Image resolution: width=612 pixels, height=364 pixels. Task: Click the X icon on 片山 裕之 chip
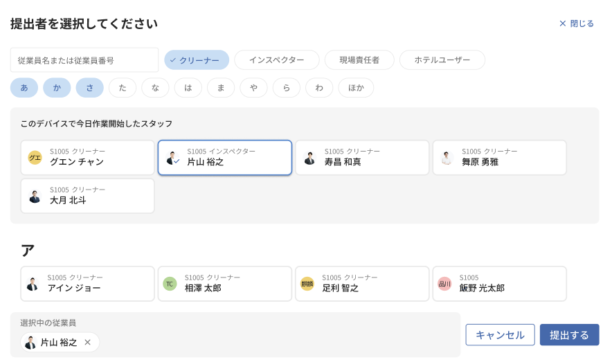(87, 343)
